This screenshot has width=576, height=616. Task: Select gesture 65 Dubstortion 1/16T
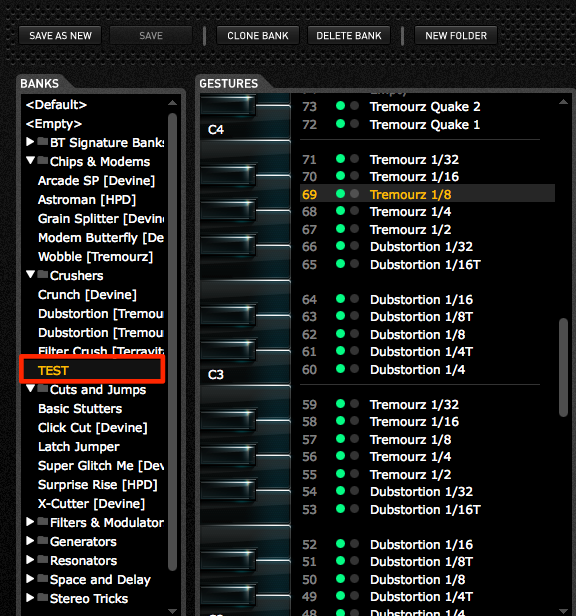click(425, 265)
